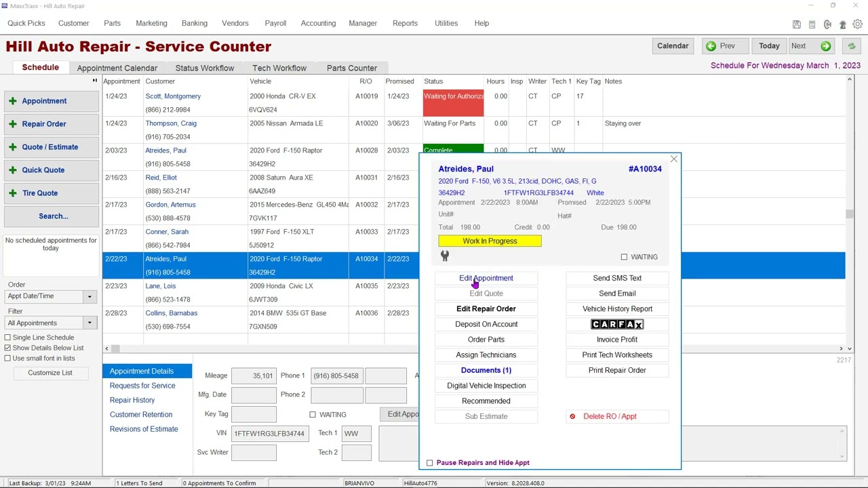Toggle Single Line Schedule checkbox

(7, 338)
